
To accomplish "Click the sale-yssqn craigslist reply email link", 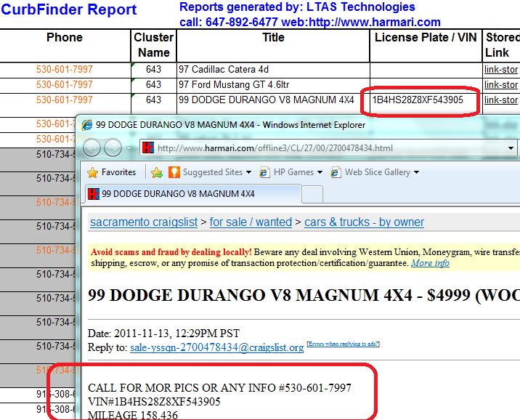I will click(217, 347).
